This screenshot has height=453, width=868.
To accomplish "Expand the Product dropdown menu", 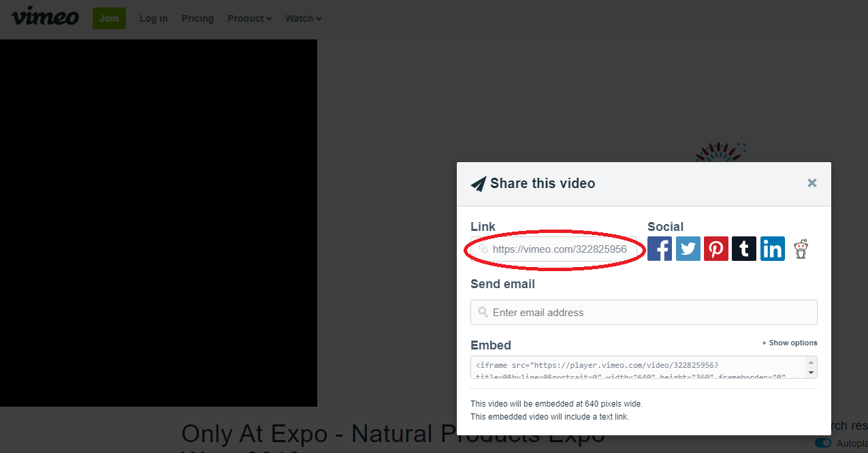I will (249, 18).
